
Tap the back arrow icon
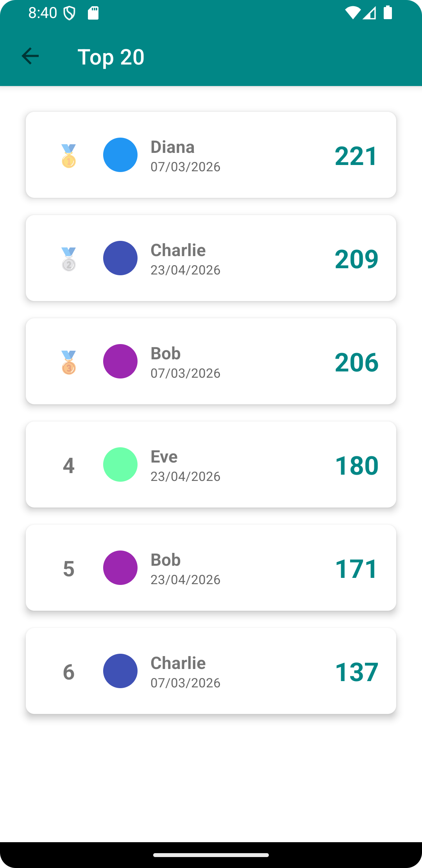click(x=30, y=56)
